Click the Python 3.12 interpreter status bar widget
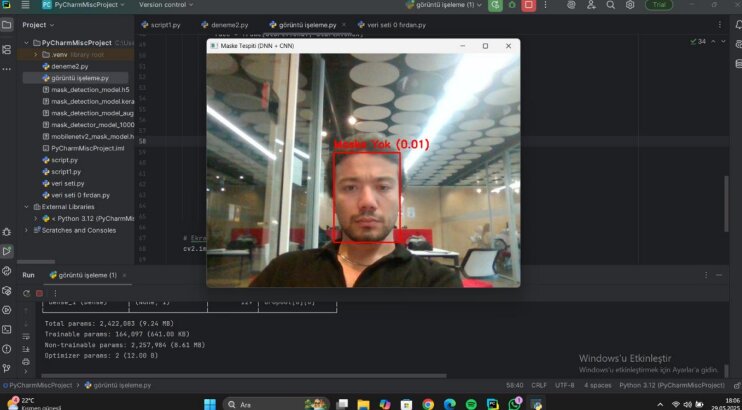The width and height of the screenshot is (742, 410). (672, 385)
